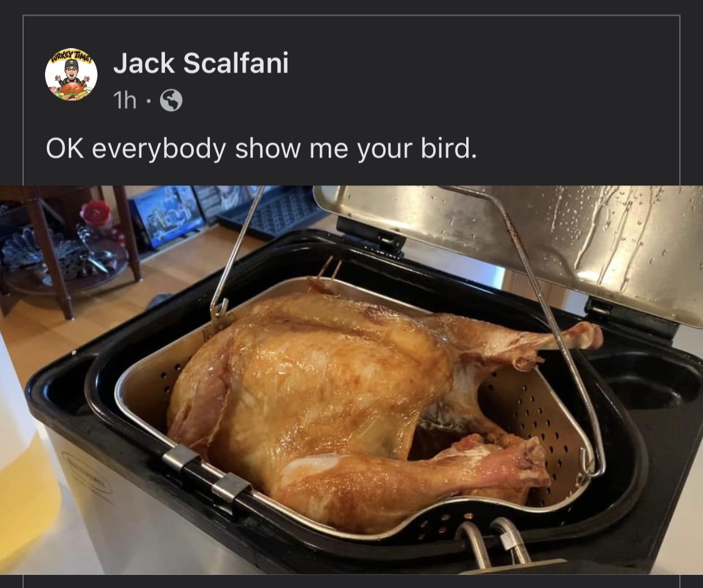Open the fried turkey photo

click(351, 379)
